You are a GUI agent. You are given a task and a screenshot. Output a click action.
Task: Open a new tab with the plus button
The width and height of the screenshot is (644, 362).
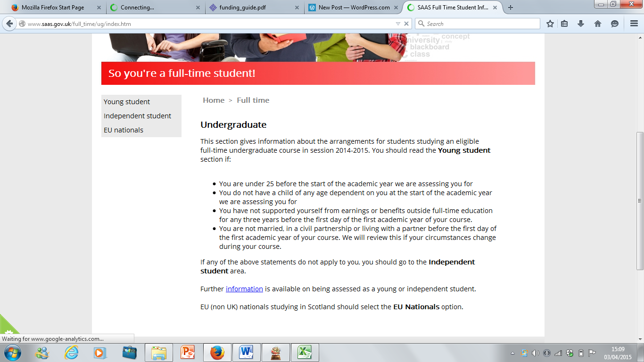[511, 8]
